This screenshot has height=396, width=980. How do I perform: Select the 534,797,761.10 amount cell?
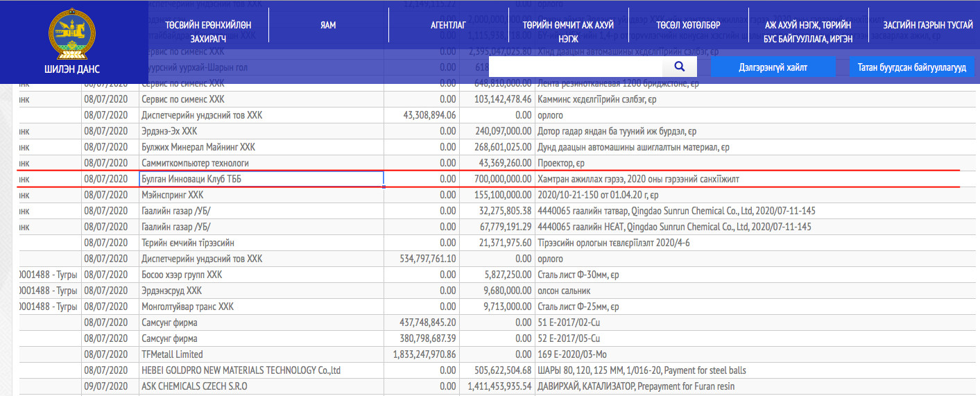(422, 259)
